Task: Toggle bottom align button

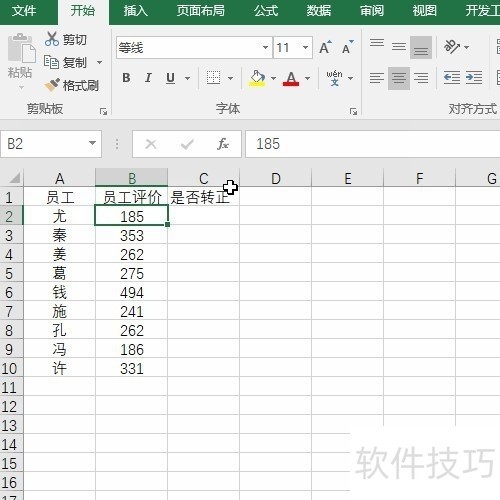Action: tap(421, 47)
